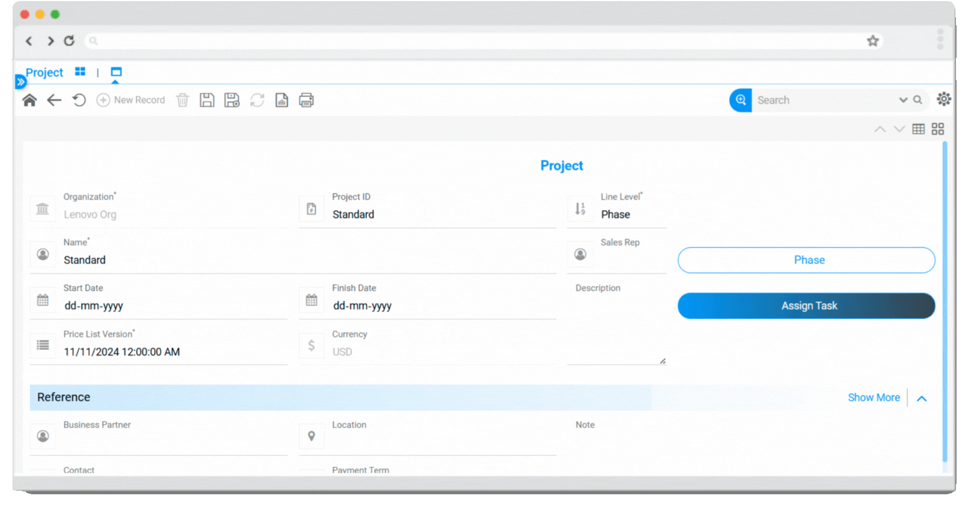980x508 pixels.
Task: Toggle single-record form view icon
Action: 116,72
